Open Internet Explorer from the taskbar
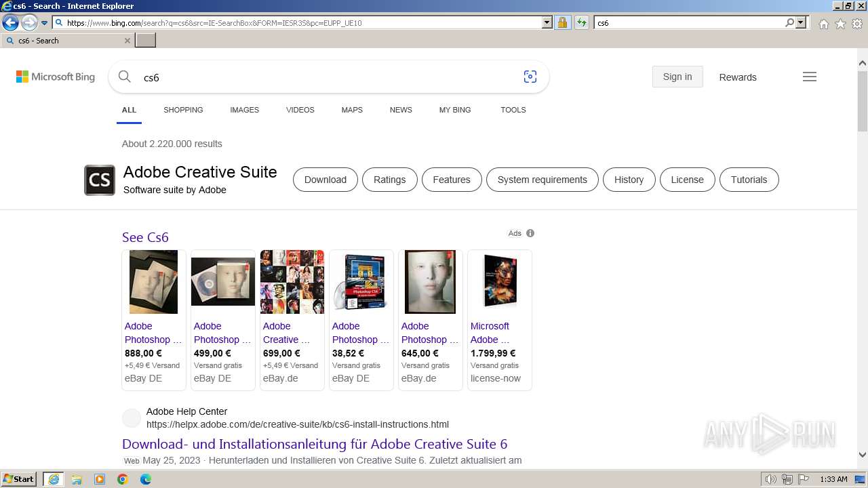Image resolution: width=868 pixels, height=488 pixels. coord(53,479)
